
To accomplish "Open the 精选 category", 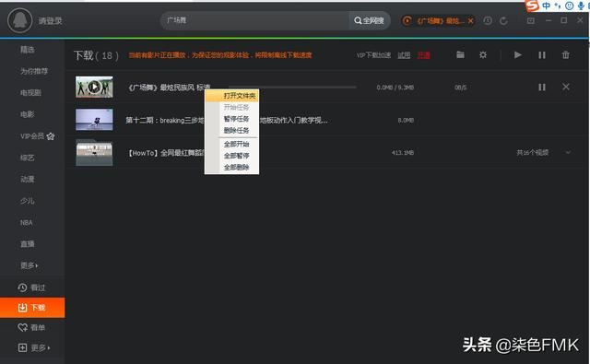I will pyautogui.click(x=27, y=49).
